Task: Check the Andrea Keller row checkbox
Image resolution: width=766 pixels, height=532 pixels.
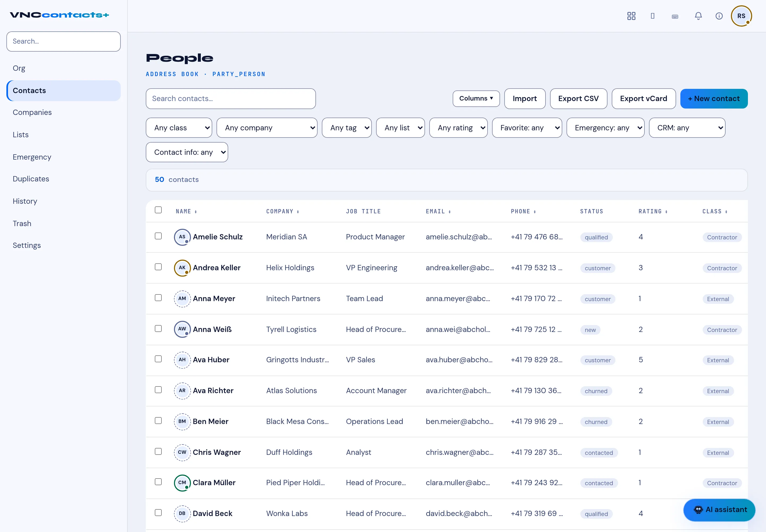Action: [x=158, y=267]
